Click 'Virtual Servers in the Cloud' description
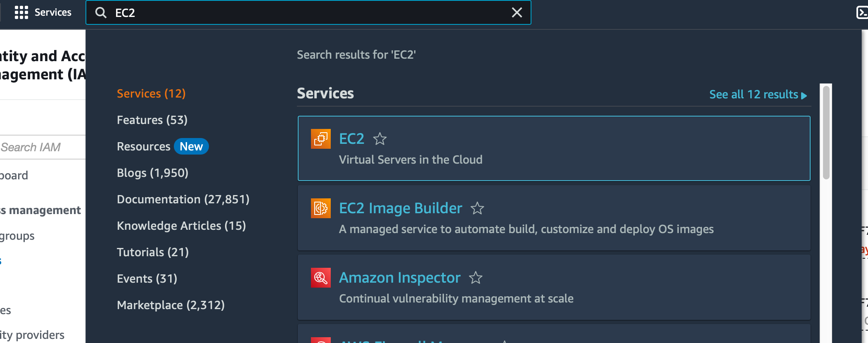Viewport: 868px width, 343px height. pyautogui.click(x=410, y=160)
